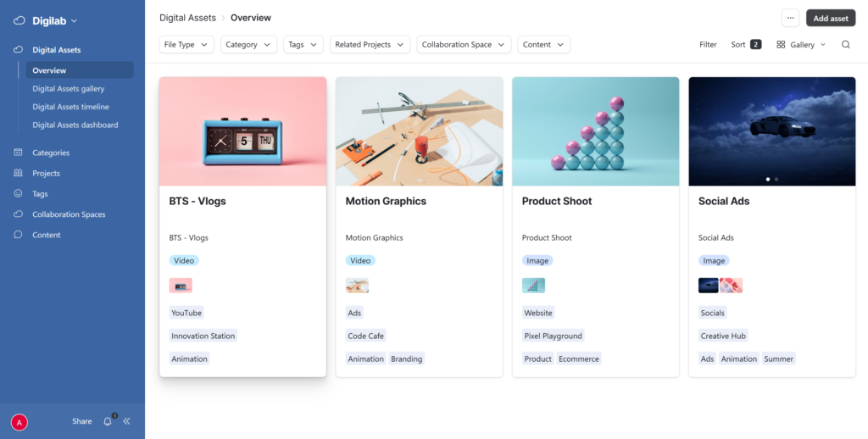
Task: Click the Website category chip
Action: pos(538,313)
